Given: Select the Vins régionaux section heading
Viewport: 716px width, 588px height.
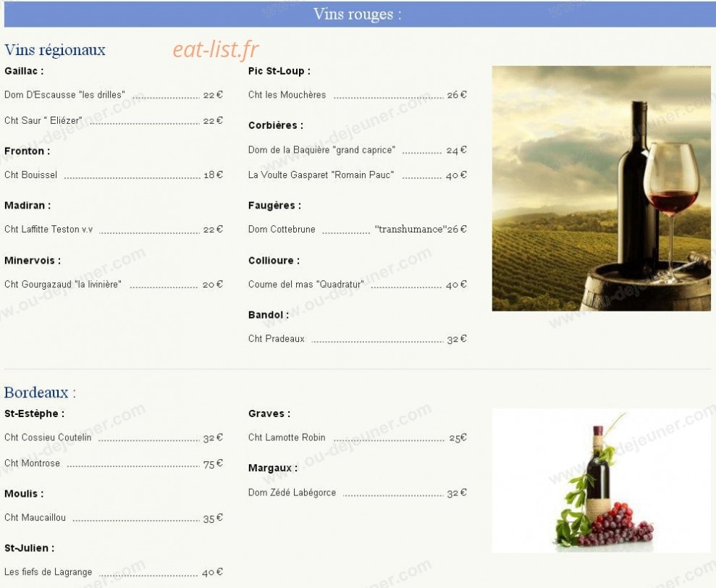Looking at the screenshot, I should 55,50.
